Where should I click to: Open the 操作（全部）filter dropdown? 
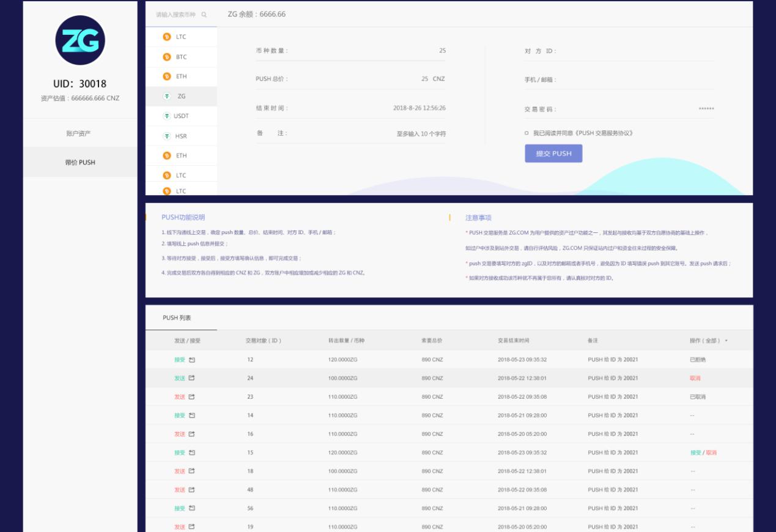(709, 341)
